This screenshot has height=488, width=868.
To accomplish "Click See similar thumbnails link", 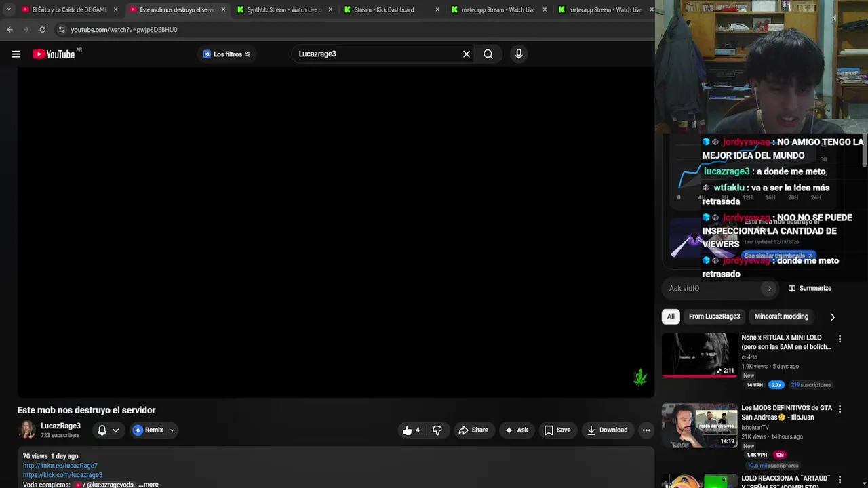I will click(778, 256).
